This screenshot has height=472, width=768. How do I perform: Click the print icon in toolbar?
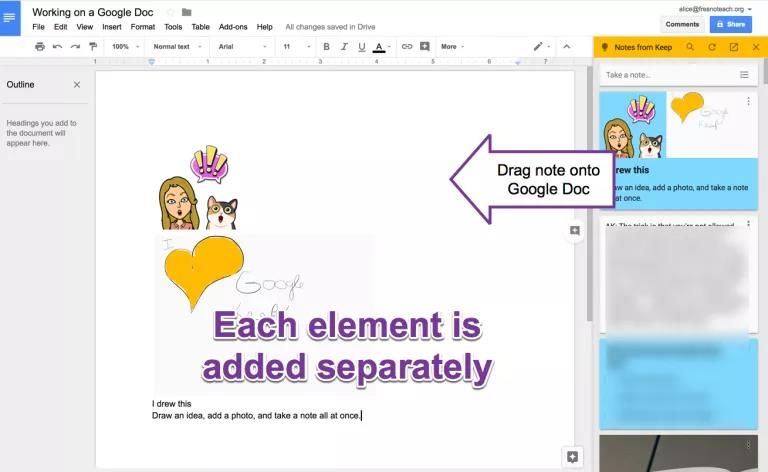tap(40, 47)
